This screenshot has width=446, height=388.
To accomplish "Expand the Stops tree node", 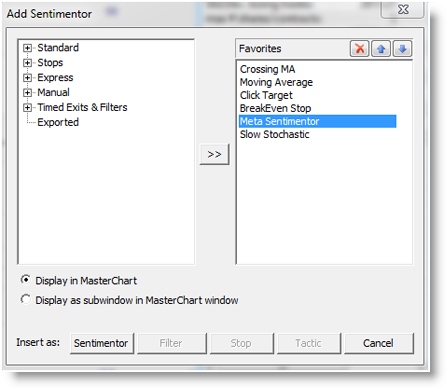I will click(27, 63).
